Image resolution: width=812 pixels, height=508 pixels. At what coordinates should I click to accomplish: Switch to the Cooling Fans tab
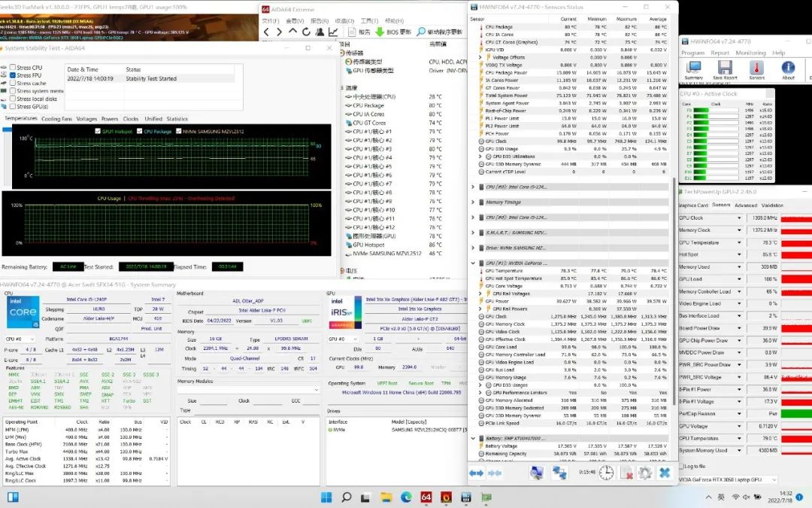coord(56,119)
